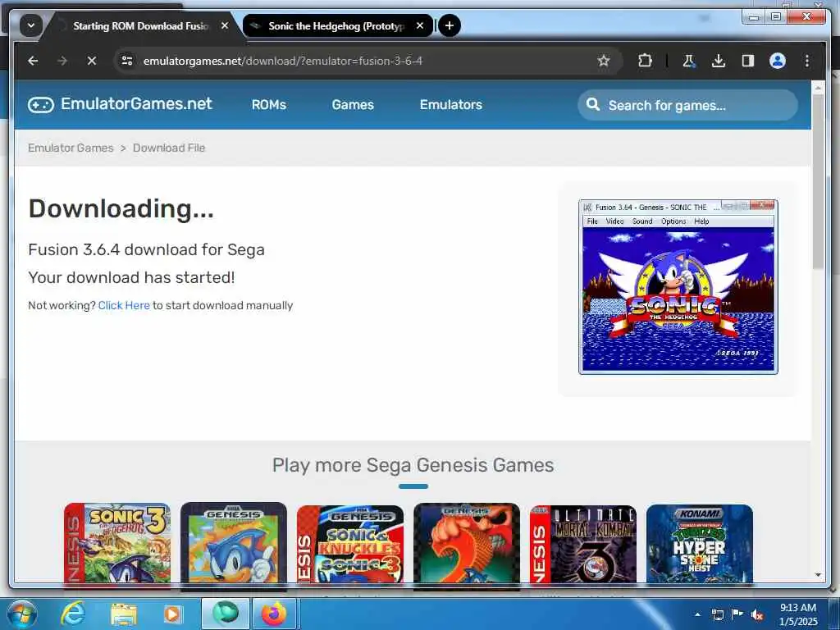
Task: Close the Starting ROM Download tab
Action: coord(225,25)
